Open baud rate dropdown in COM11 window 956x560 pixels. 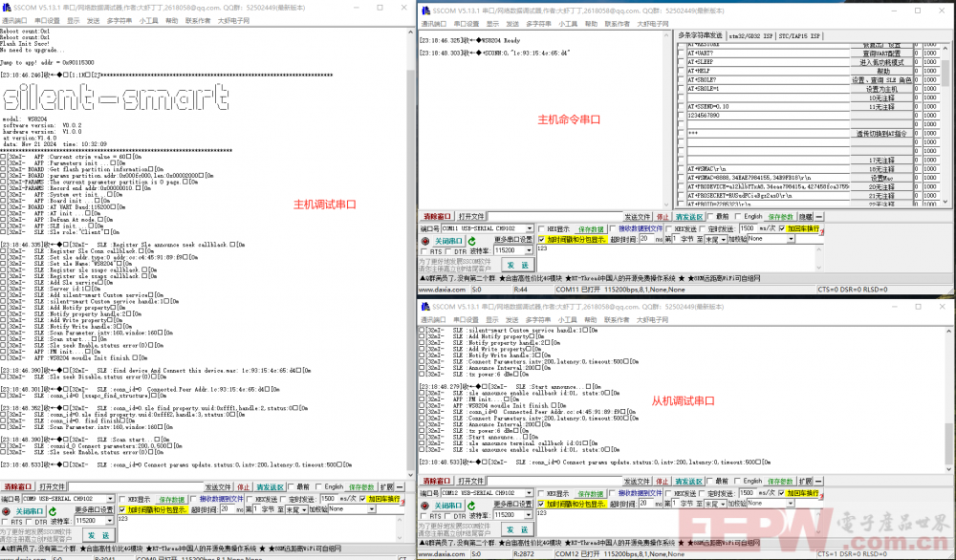pos(528,250)
